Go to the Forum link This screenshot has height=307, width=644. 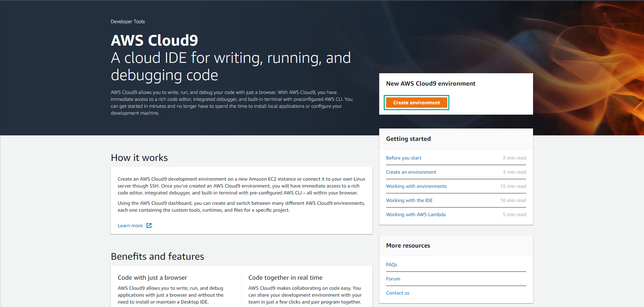click(x=393, y=279)
